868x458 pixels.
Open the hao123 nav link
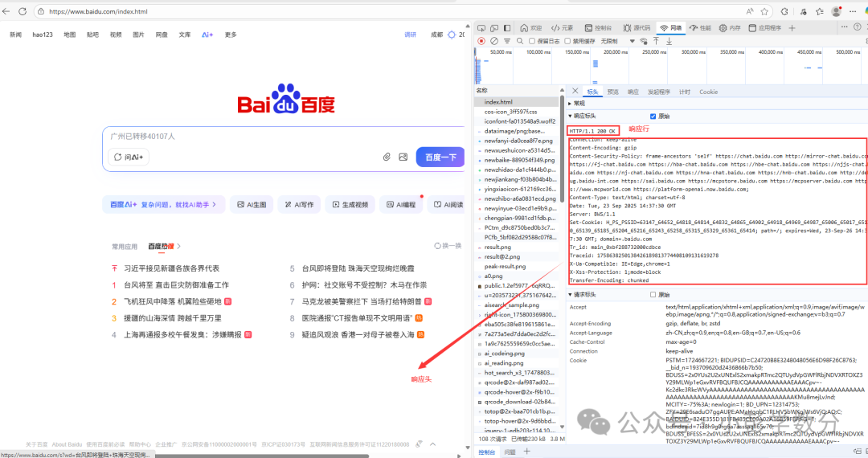click(x=43, y=35)
